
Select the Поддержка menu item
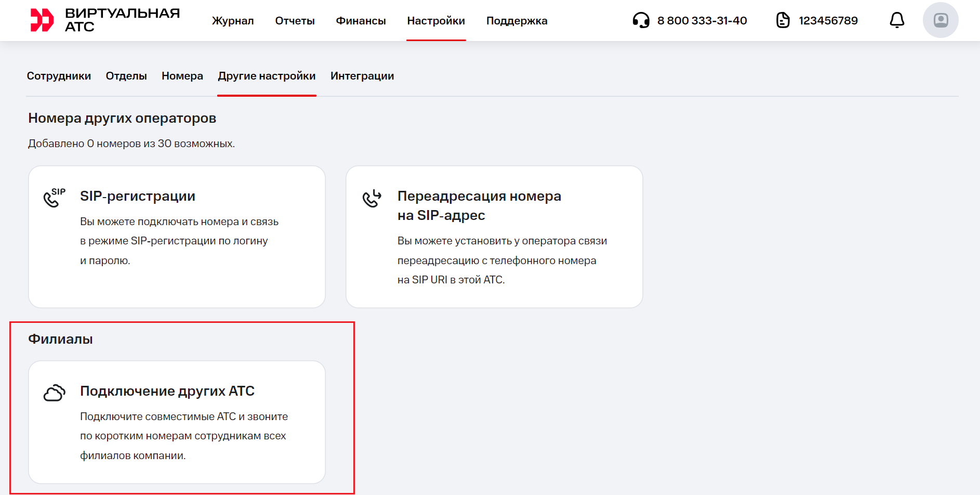tap(517, 21)
